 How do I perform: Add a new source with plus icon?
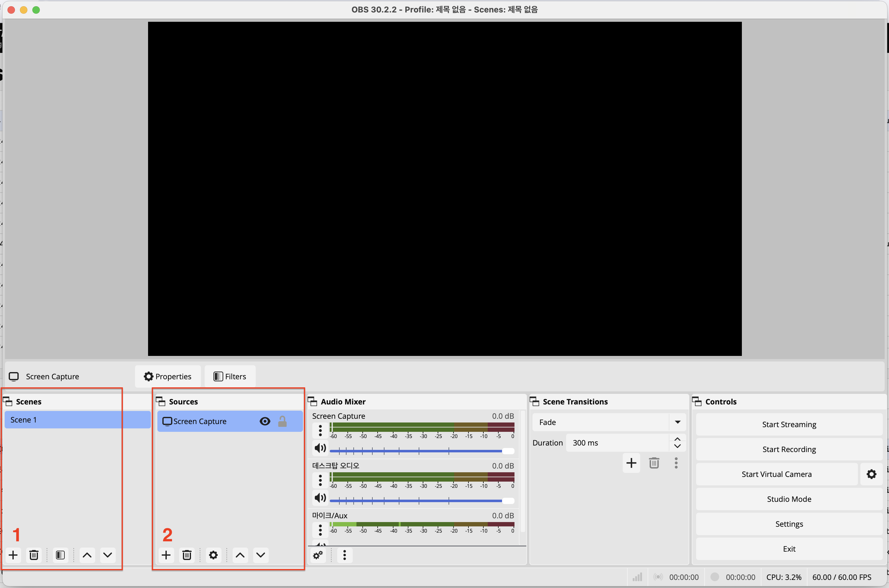166,555
